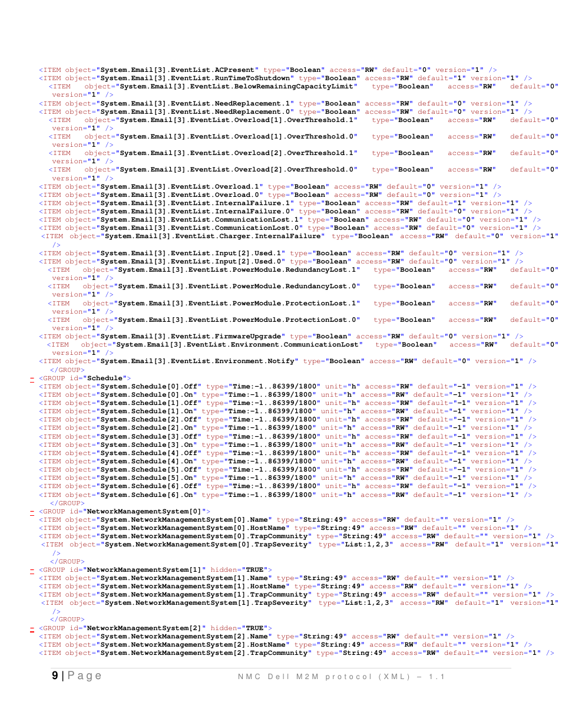Viewport: 562px width, 728px height.
Task: Click the "System.Email[3].EventList.ACPresent" object text
Action: click(x=178, y=70)
